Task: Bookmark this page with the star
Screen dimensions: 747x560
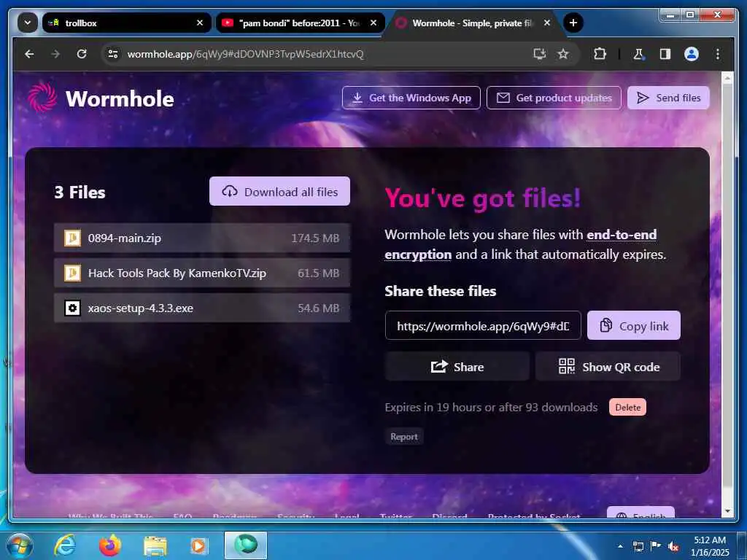Action: pos(563,54)
